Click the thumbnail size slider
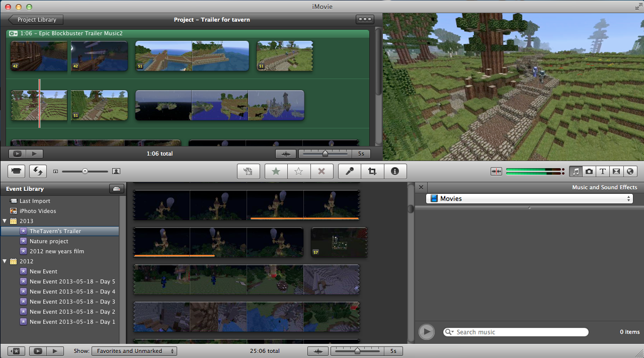 pos(85,171)
